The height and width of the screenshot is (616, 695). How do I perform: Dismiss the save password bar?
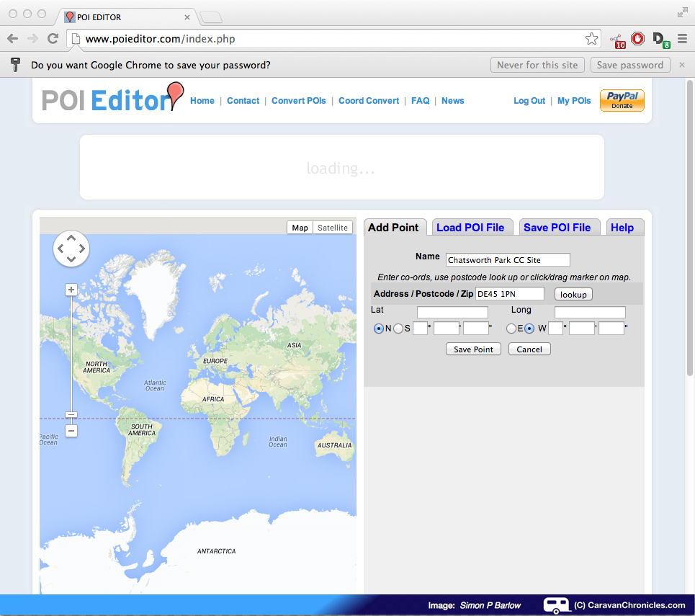pyautogui.click(x=682, y=65)
